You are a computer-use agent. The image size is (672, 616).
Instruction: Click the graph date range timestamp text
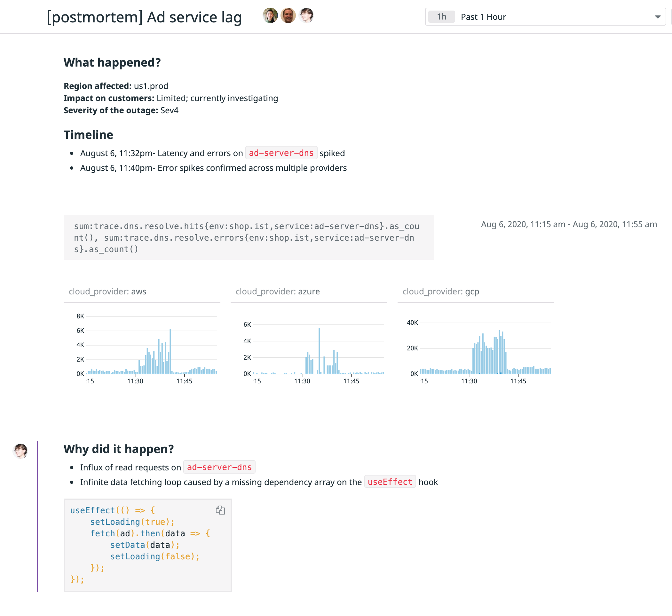tap(569, 224)
